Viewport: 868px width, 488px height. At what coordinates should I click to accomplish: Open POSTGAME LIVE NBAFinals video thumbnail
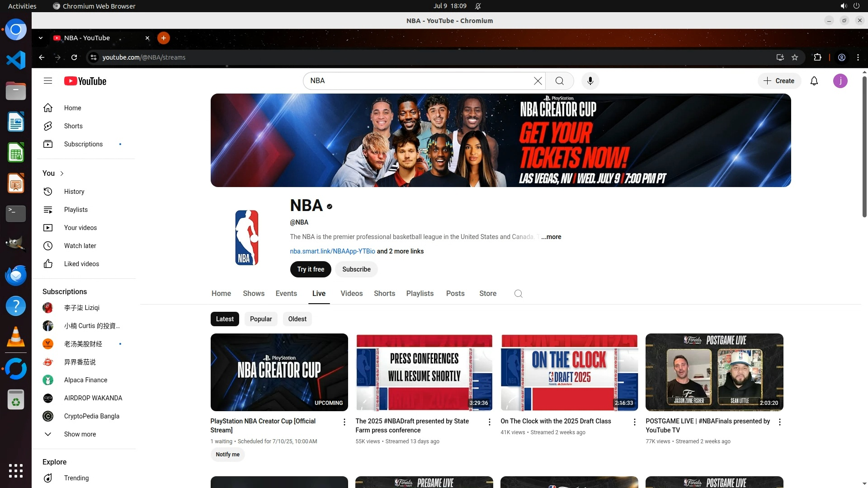(714, 372)
